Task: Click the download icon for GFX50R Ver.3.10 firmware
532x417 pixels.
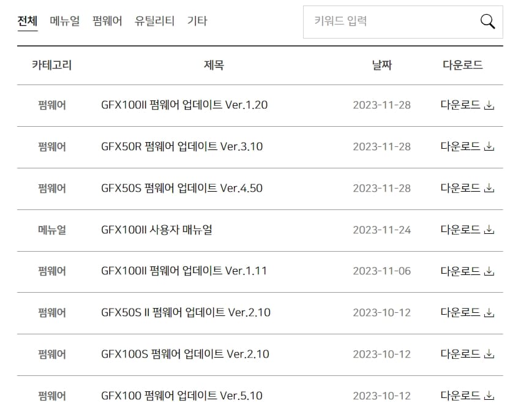Action: (x=489, y=146)
